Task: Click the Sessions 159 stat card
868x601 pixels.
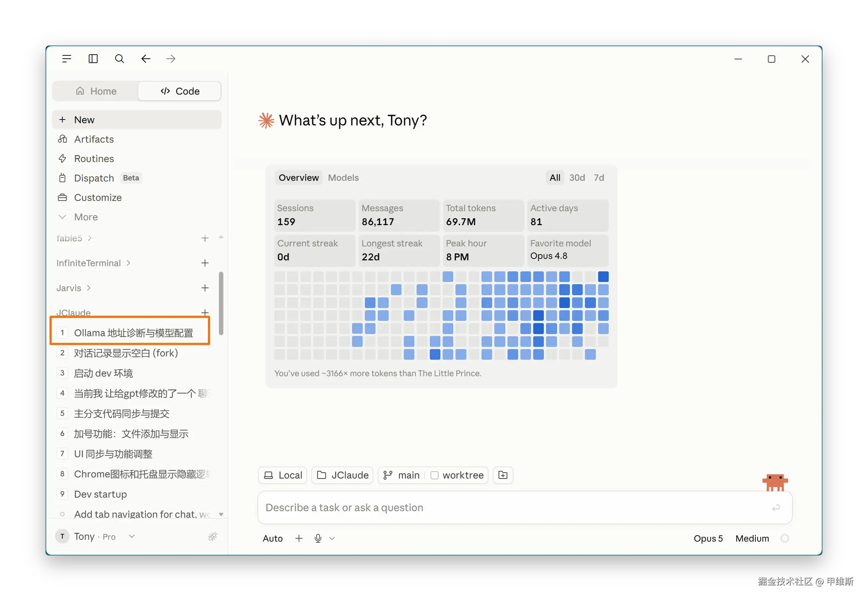Action: (x=315, y=215)
